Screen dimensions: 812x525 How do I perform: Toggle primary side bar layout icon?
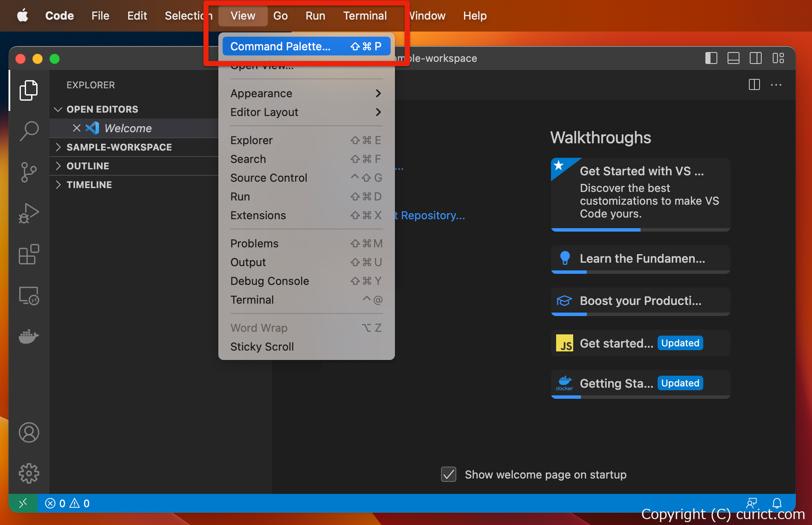[x=711, y=58]
